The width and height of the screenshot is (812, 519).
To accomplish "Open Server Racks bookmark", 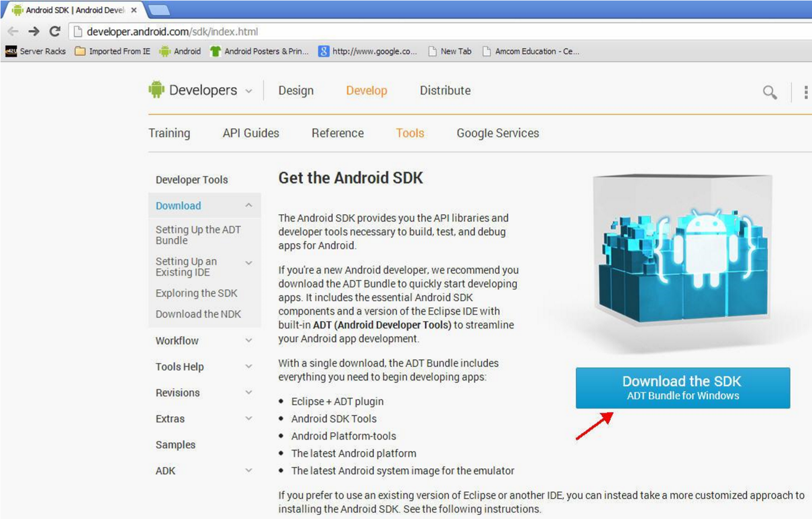I will [36, 51].
